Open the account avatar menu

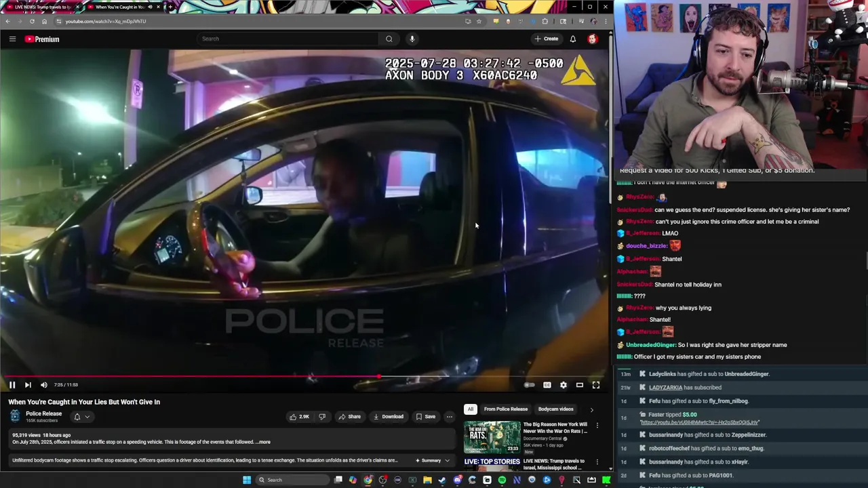592,39
